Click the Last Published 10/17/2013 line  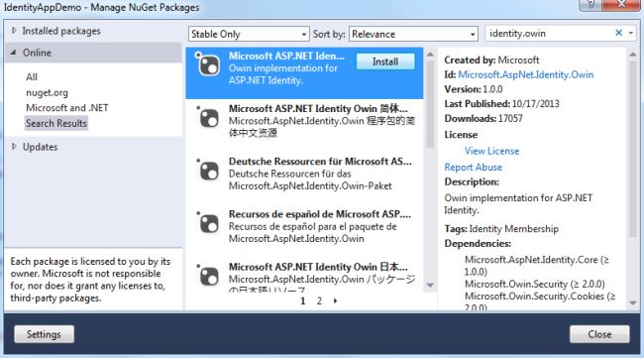[501, 104]
